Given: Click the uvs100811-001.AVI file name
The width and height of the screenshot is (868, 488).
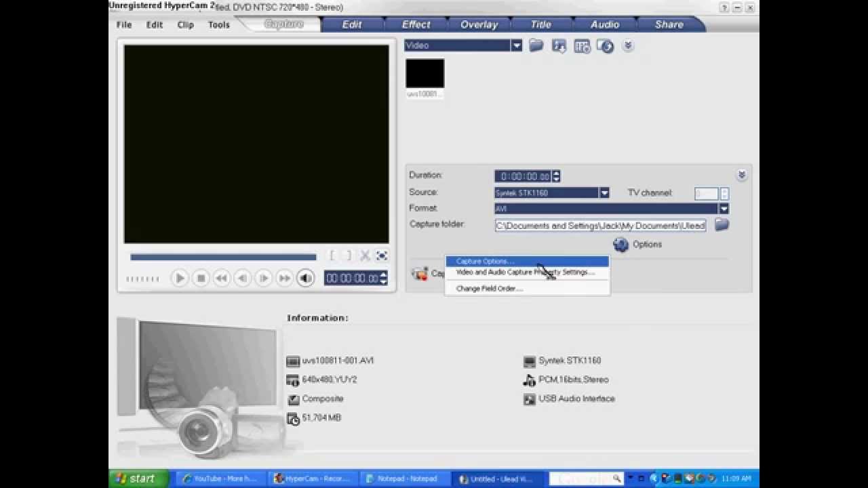Looking at the screenshot, I should point(338,361).
